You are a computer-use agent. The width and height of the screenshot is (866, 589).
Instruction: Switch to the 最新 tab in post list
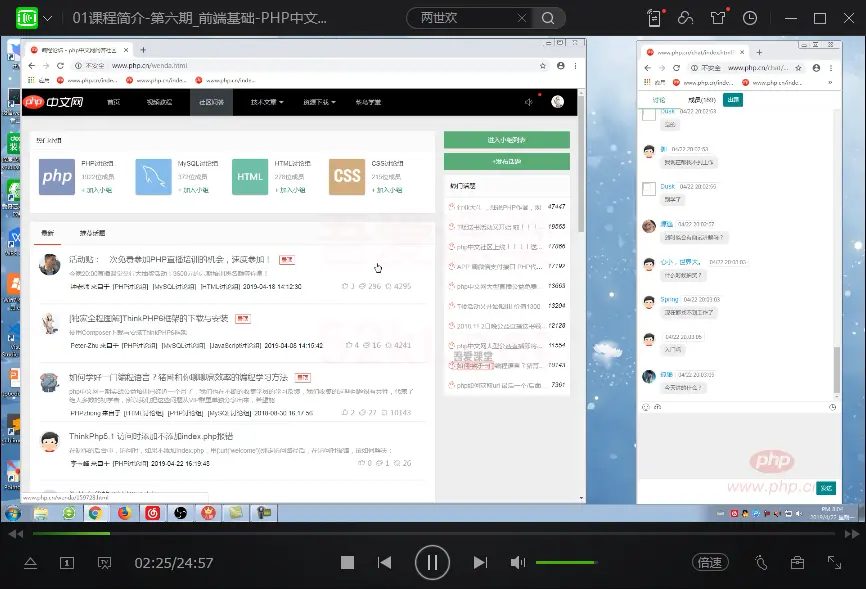pos(47,233)
